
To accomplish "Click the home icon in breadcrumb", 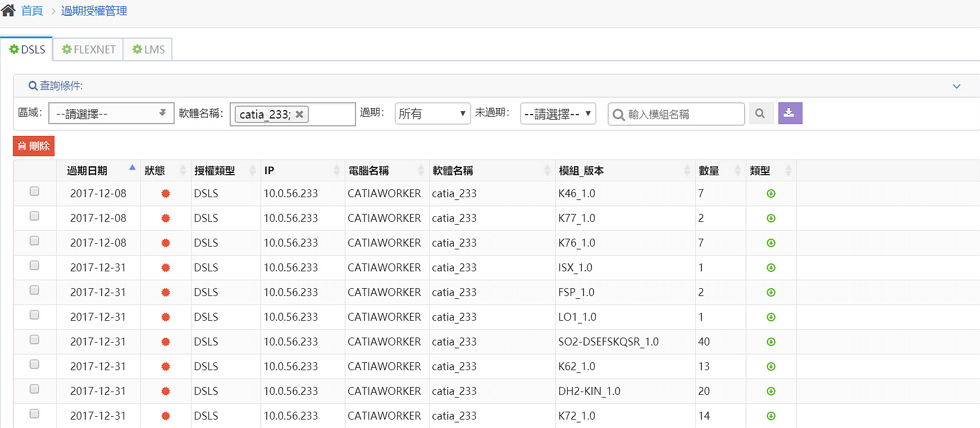I will [x=8, y=10].
